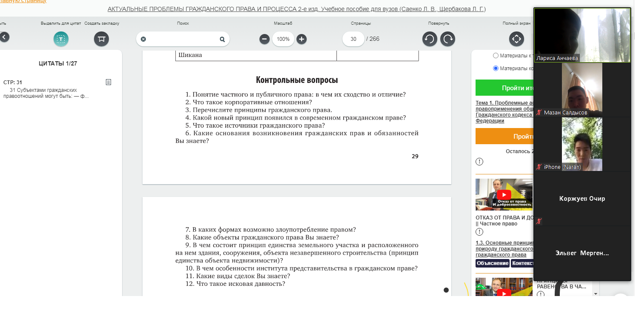Select the text highlight for quotes tool
Screen dimensions: 644x319
61,39
